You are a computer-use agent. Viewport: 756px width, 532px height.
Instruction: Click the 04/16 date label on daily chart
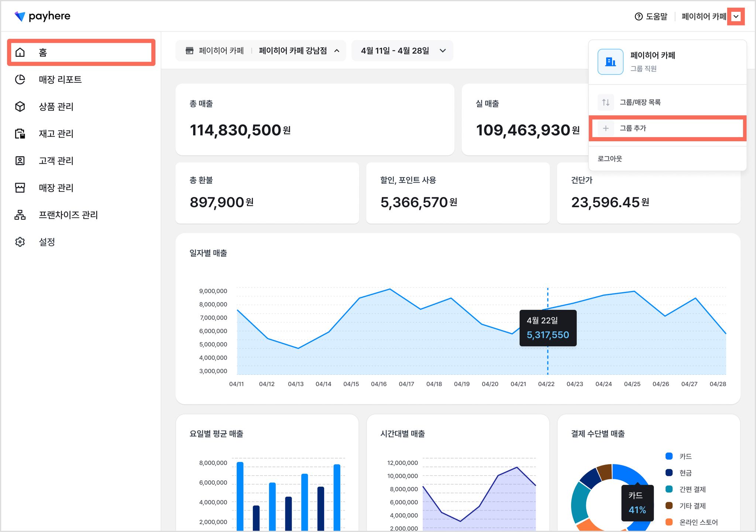tap(379, 384)
